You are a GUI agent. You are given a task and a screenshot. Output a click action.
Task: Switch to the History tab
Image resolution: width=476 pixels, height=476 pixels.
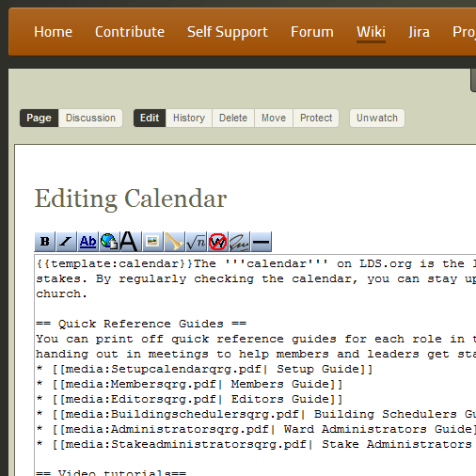point(189,118)
